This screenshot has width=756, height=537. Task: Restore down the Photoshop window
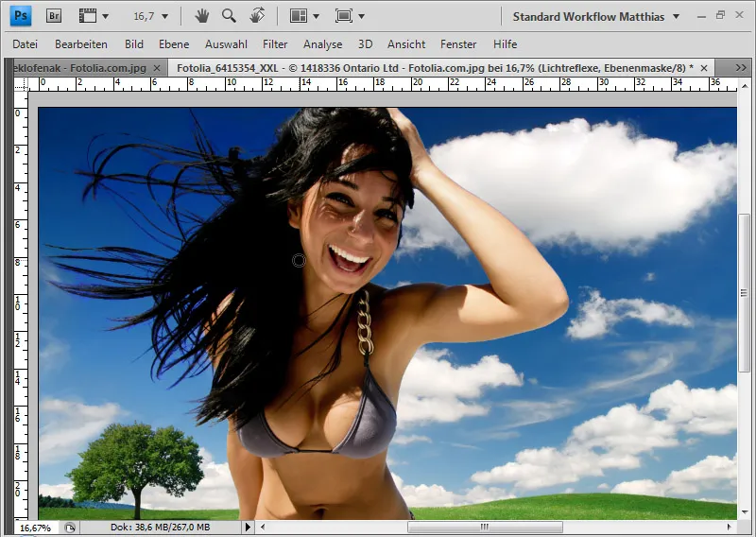(720, 15)
